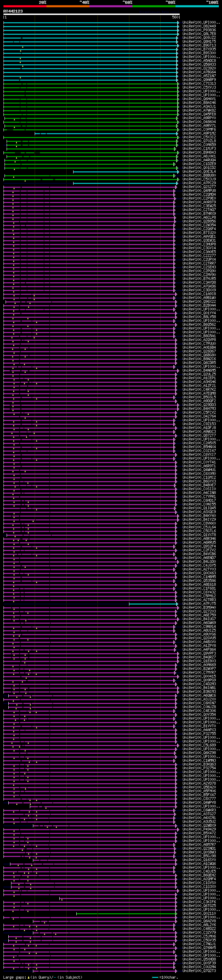Click the cyan ~100% legend segment
Screen dimensions: 222x980
[x=197, y=6]
